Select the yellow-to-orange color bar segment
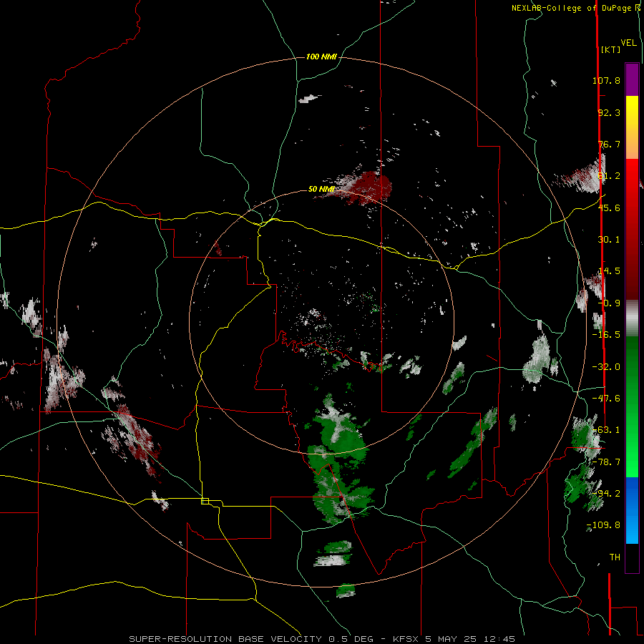Screen dimensions: 644x644 (632, 127)
